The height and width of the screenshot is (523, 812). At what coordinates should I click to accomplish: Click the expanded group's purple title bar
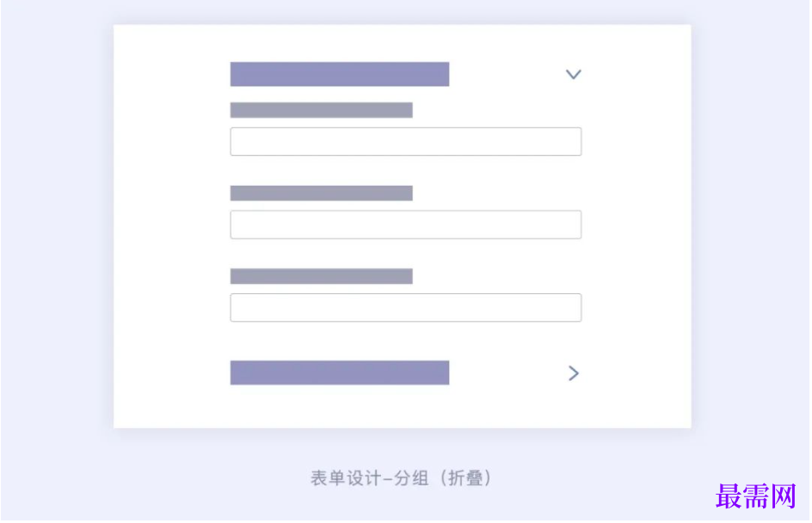tap(339, 74)
